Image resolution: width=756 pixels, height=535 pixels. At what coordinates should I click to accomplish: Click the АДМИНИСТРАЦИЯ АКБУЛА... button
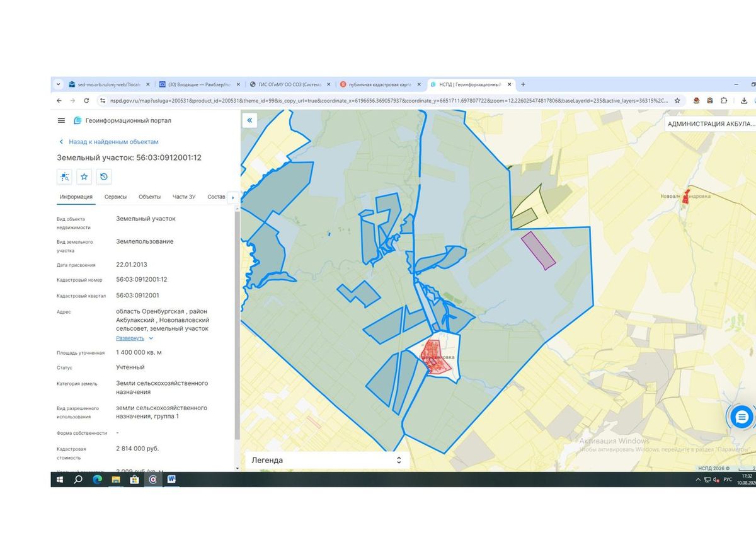(710, 124)
